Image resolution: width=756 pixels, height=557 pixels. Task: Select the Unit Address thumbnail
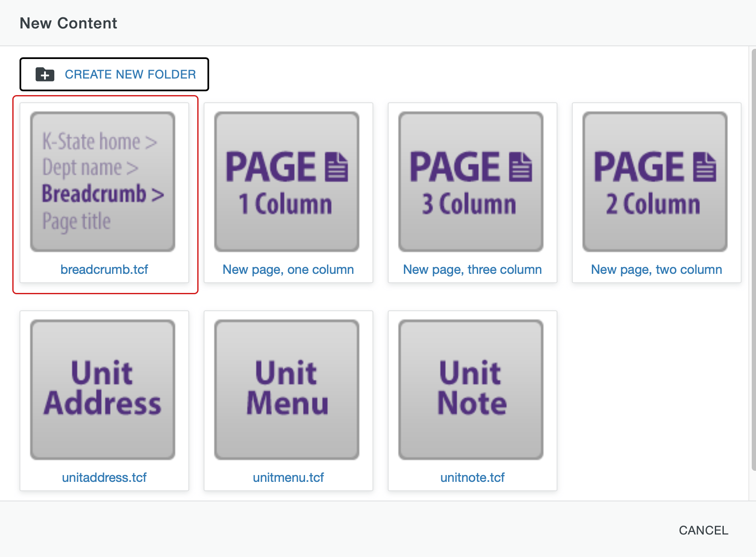click(x=103, y=390)
